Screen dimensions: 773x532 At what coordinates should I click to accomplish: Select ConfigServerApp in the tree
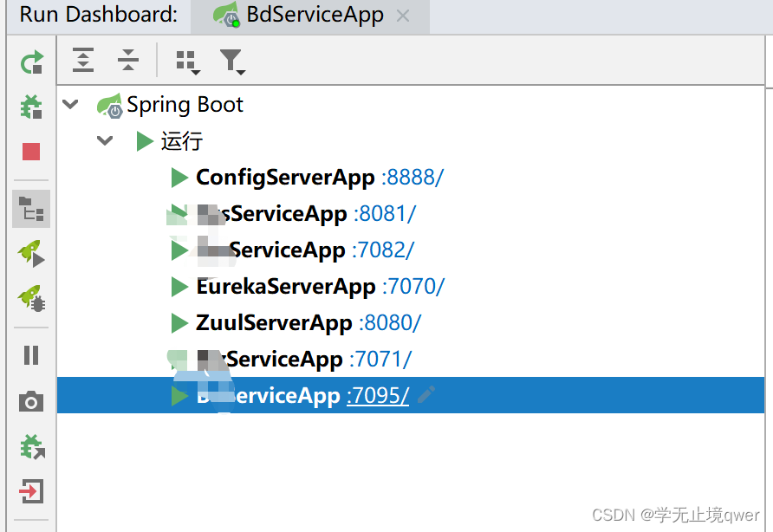click(285, 178)
